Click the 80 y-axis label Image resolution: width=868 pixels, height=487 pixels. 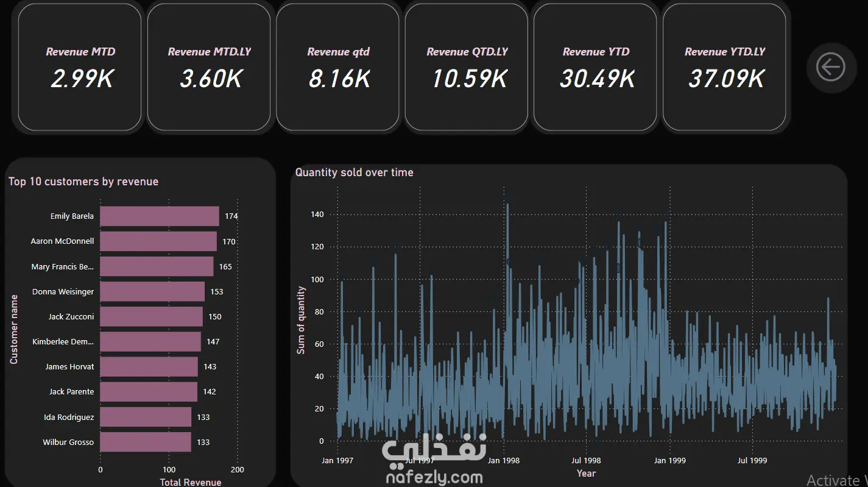tap(319, 312)
